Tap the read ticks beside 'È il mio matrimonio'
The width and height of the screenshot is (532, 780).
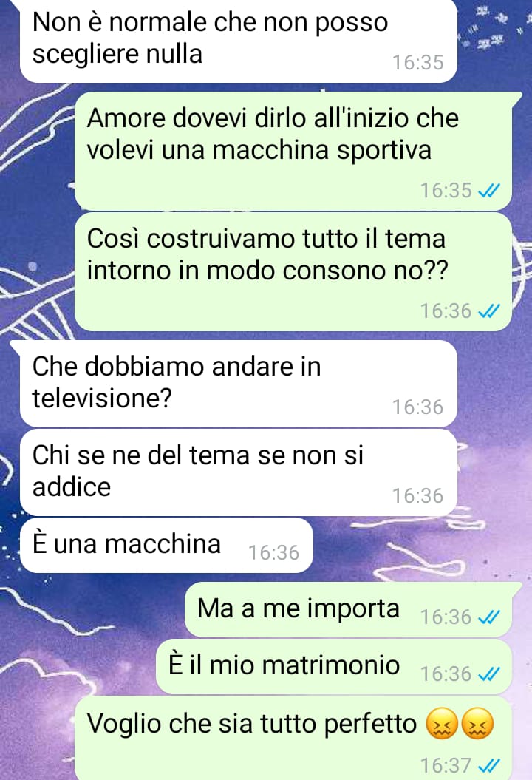(488, 674)
